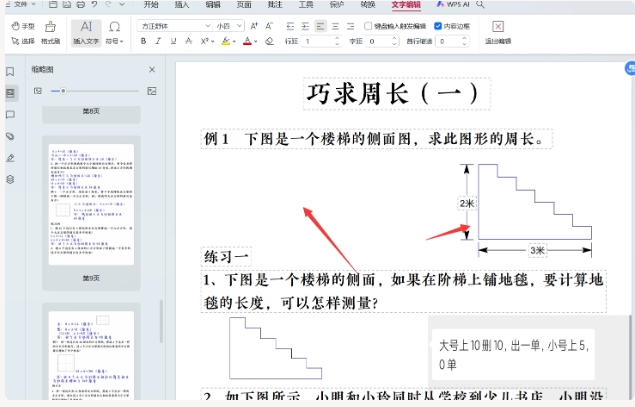This screenshot has width=635, height=407.
Task: Open the Symbol (符号) menu
Action: pyautogui.click(x=115, y=33)
